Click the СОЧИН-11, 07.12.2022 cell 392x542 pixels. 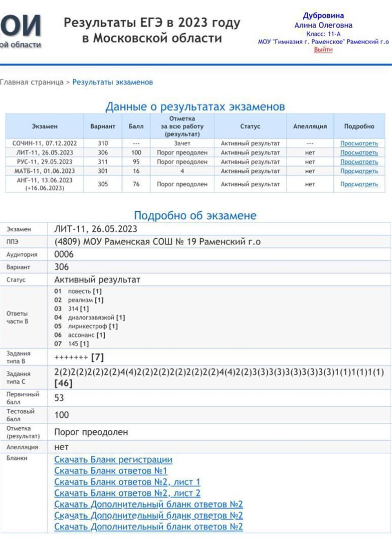[45, 143]
